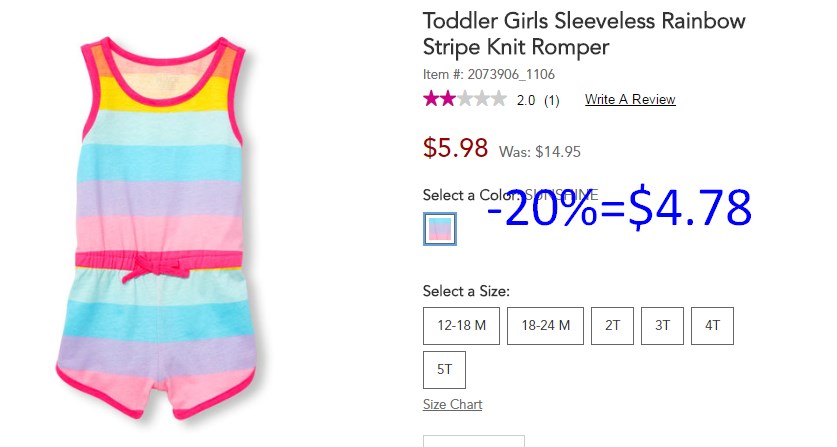Pick the 2T size option
This screenshot has height=447, width=837.
[612, 326]
